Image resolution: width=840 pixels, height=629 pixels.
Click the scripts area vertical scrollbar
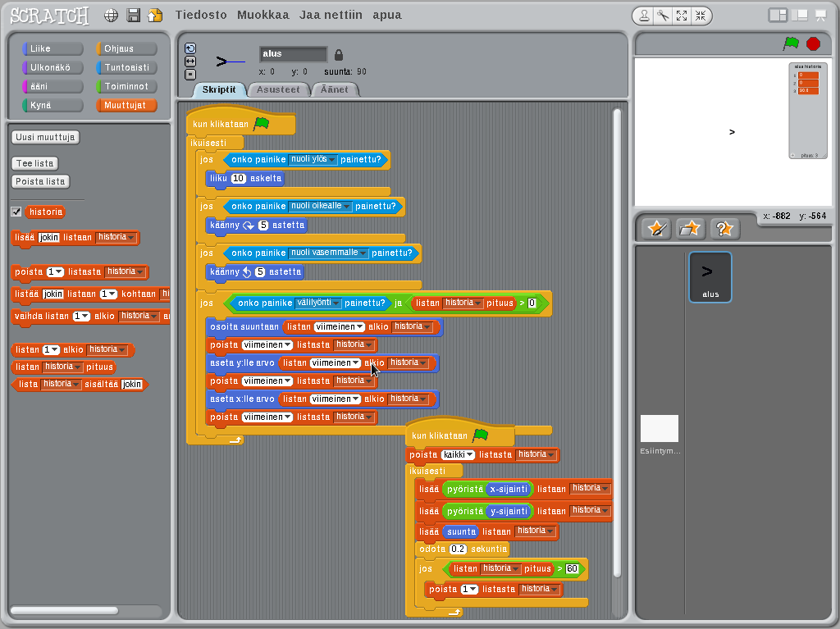pyautogui.click(x=617, y=343)
